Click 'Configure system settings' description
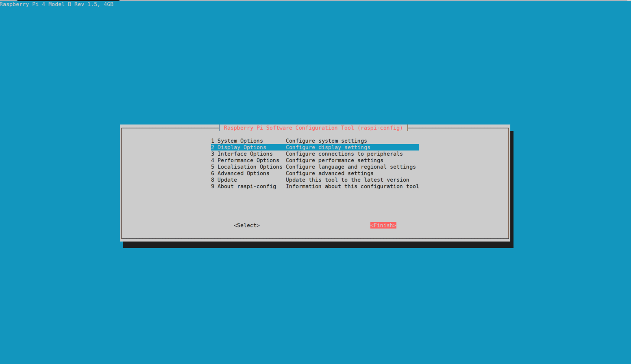631x364 pixels. [x=326, y=141]
